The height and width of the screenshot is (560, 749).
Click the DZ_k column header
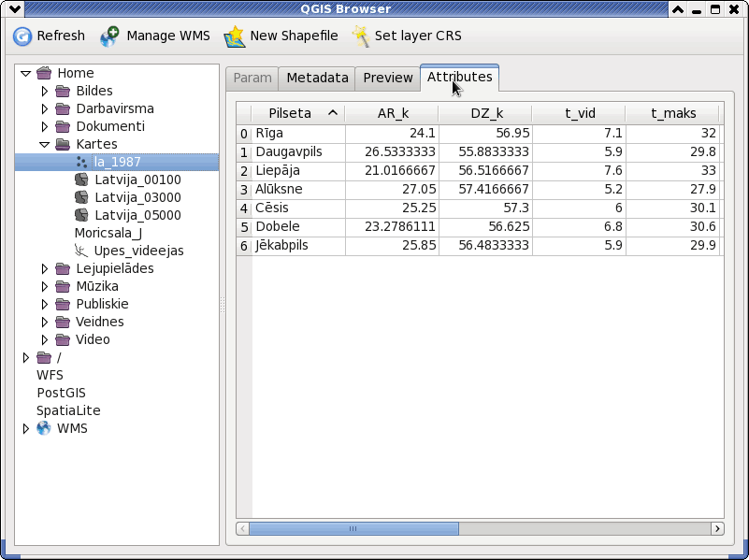(486, 113)
